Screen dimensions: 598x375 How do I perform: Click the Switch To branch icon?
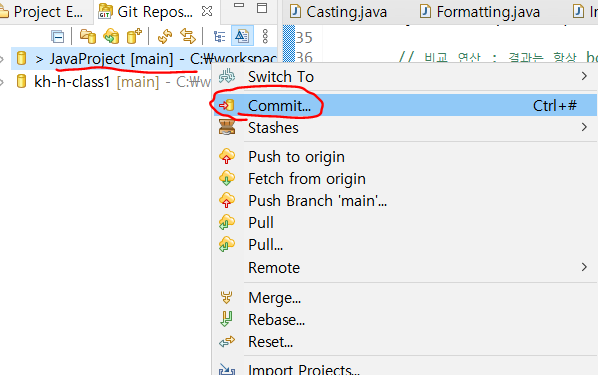[x=227, y=76]
